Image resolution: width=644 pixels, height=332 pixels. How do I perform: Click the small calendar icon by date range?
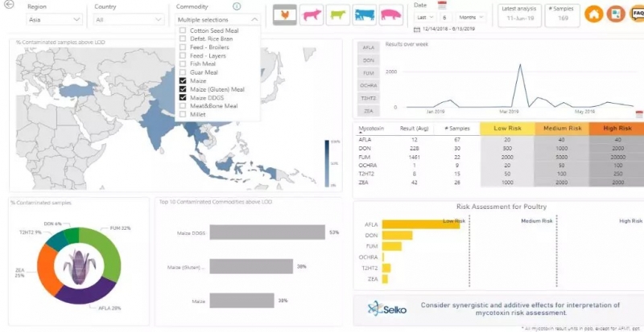click(x=417, y=30)
